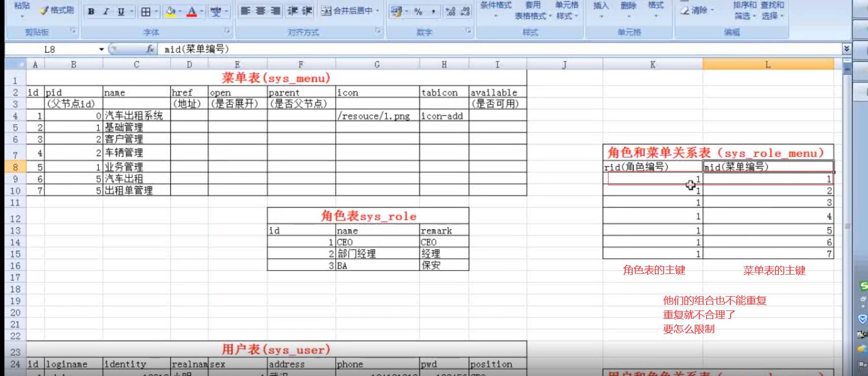Apply bold formatting with the B button
This screenshot has height=376, width=868.
click(91, 12)
